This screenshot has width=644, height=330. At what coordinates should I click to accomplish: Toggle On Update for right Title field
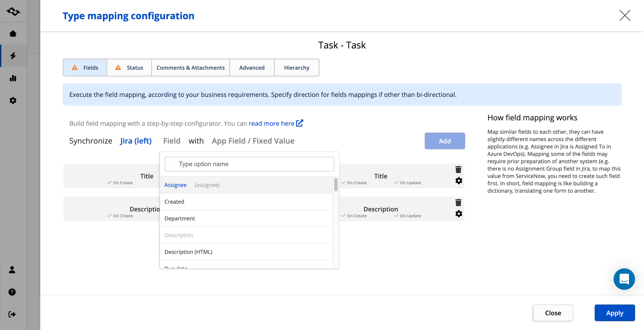408,183
